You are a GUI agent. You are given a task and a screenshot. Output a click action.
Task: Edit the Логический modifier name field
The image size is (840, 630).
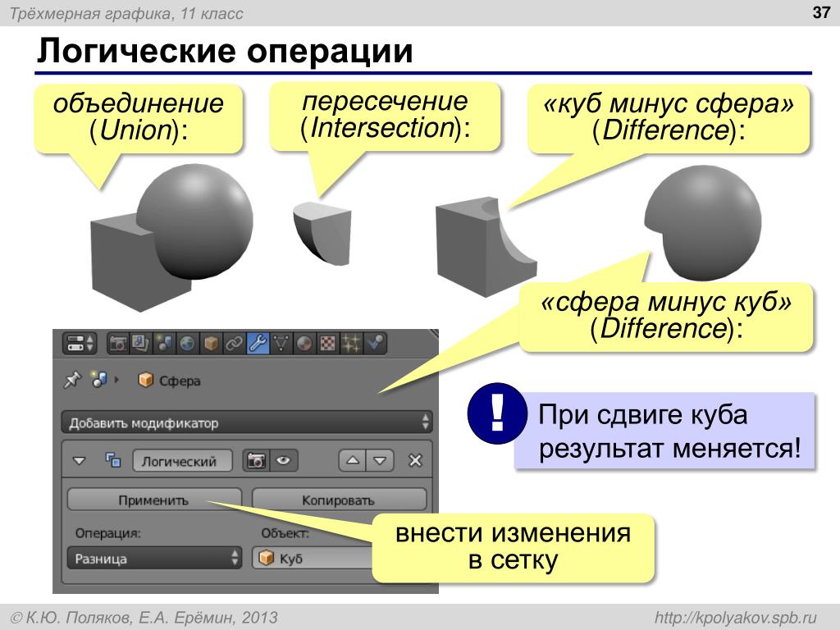pyautogui.click(x=183, y=461)
